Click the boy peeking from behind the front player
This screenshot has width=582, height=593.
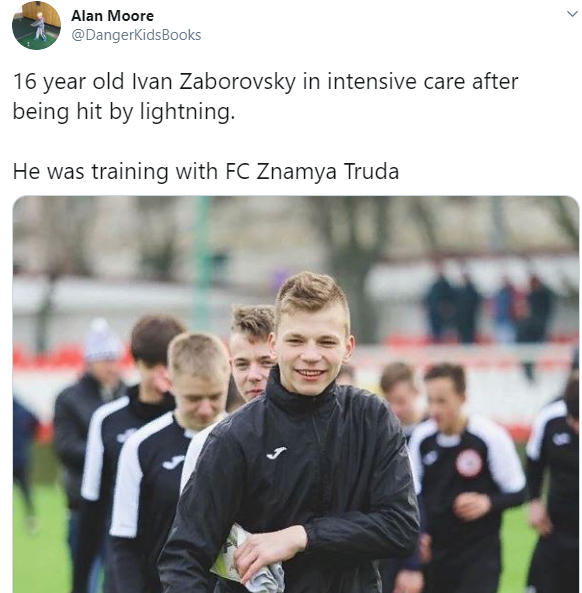tap(251, 353)
